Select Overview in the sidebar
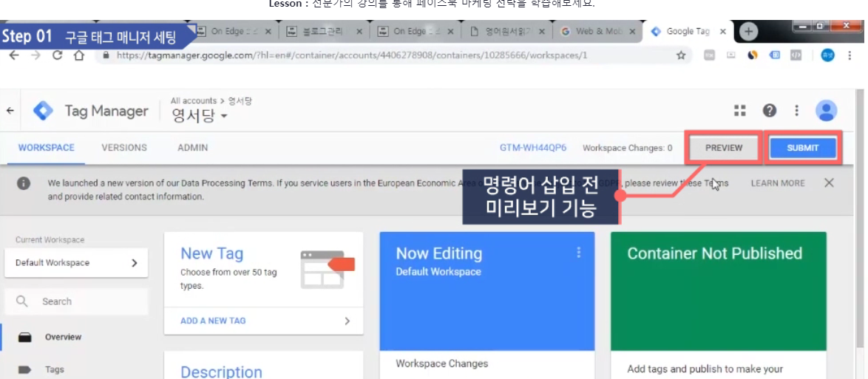868x379 pixels. tap(63, 337)
